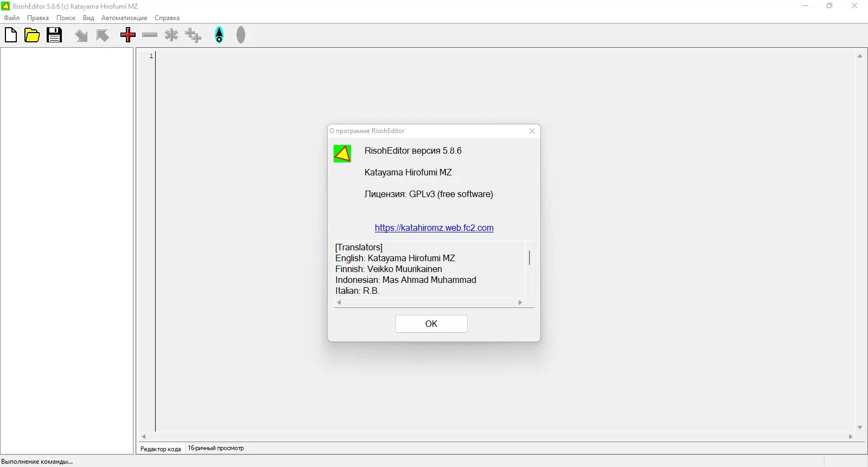
Task: Click the code editor horizontal scroll-left arrow
Action: click(144, 437)
